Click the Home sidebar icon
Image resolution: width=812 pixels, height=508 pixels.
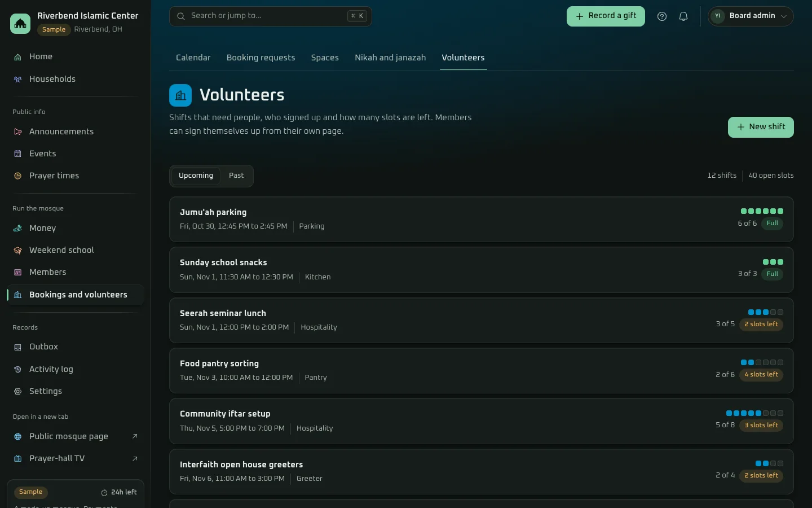tap(17, 57)
